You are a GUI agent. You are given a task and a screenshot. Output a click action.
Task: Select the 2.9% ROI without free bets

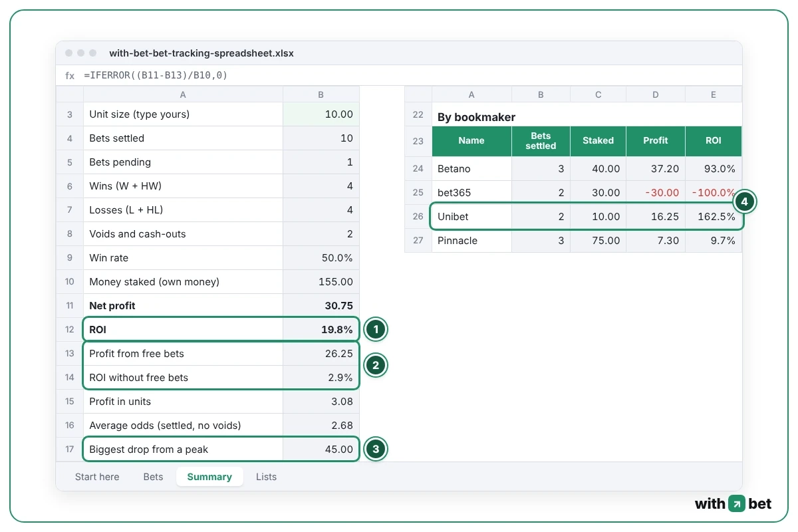click(x=321, y=378)
